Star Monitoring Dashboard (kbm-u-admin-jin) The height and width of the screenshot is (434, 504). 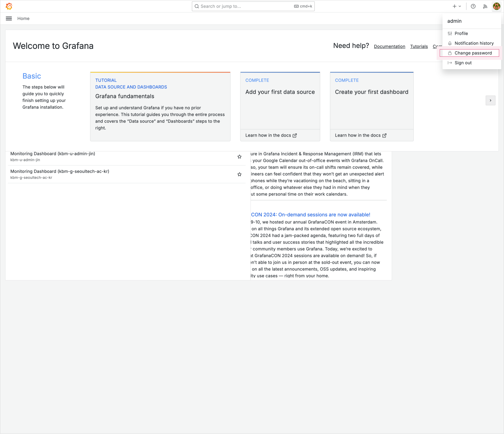pyautogui.click(x=240, y=157)
